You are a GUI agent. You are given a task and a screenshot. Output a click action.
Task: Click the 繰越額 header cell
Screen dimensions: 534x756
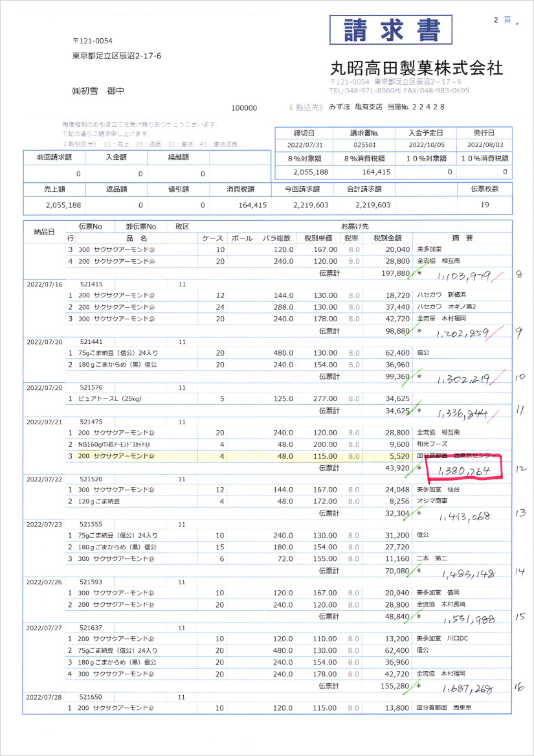[x=178, y=157]
